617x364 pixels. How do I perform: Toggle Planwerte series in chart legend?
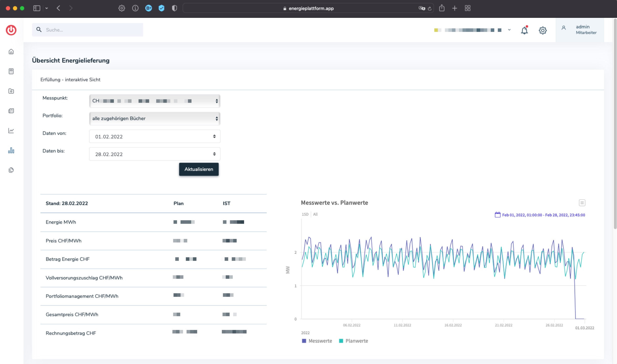[x=353, y=341]
